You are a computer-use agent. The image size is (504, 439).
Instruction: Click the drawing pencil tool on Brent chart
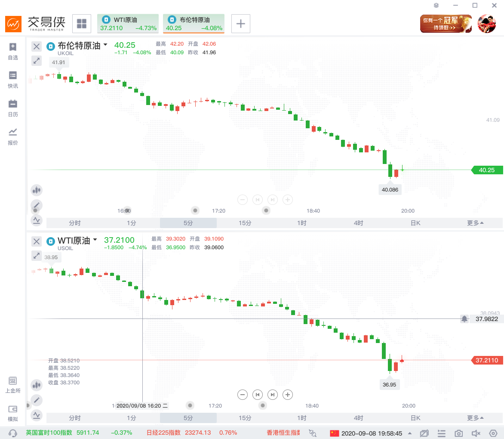coord(37,205)
